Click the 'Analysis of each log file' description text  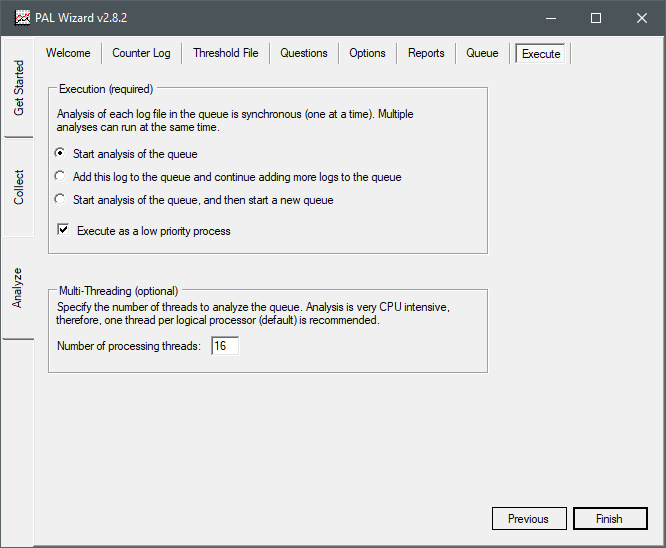235,121
